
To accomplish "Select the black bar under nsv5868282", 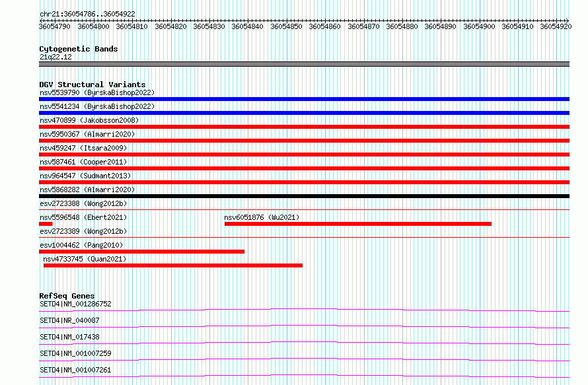I will [x=304, y=196].
